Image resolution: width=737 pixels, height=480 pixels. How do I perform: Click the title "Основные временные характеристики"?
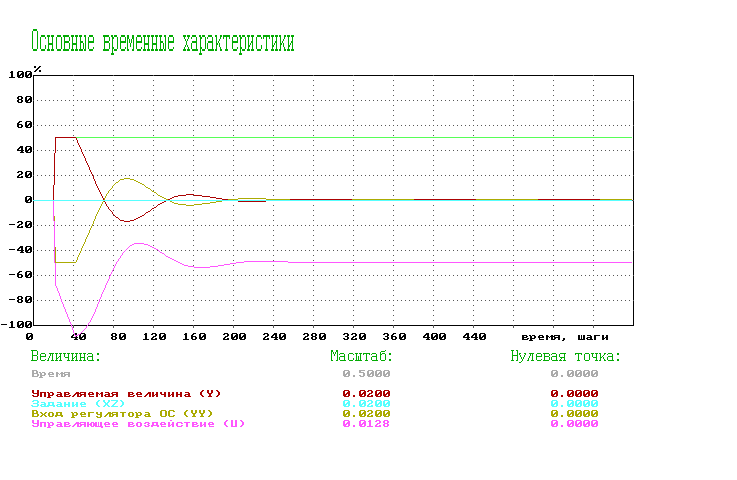162,42
